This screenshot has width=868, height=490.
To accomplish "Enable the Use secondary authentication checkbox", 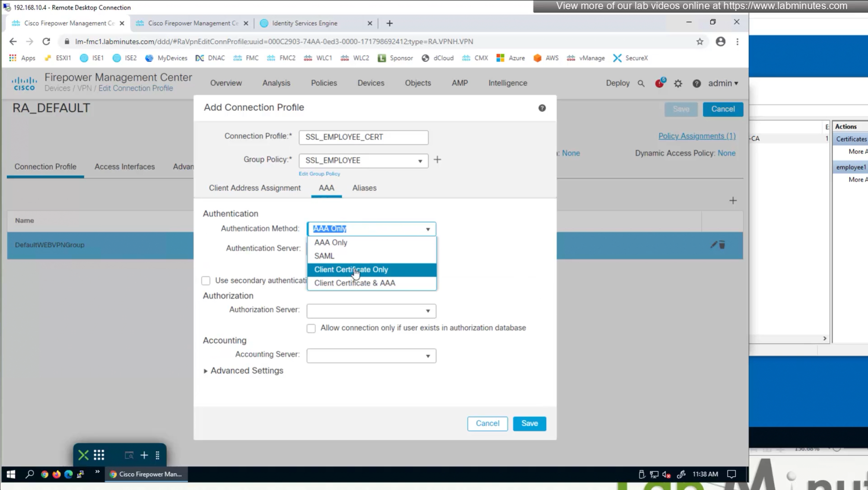I will pos(206,281).
